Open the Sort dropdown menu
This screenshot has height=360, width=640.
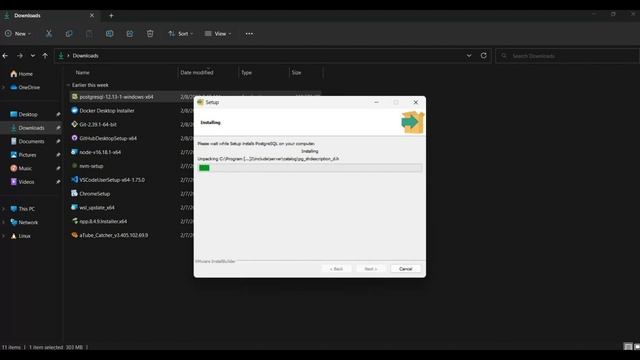click(x=180, y=34)
